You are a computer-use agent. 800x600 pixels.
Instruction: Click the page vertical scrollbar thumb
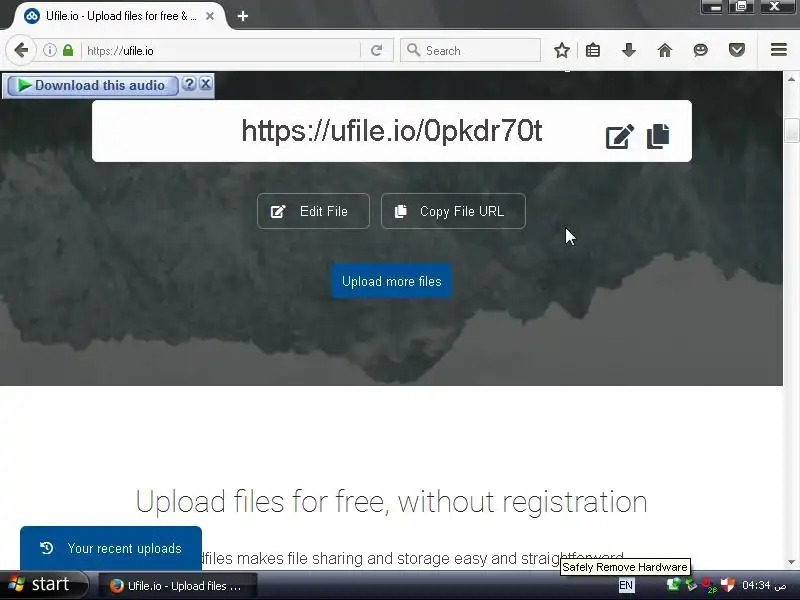tap(791, 130)
